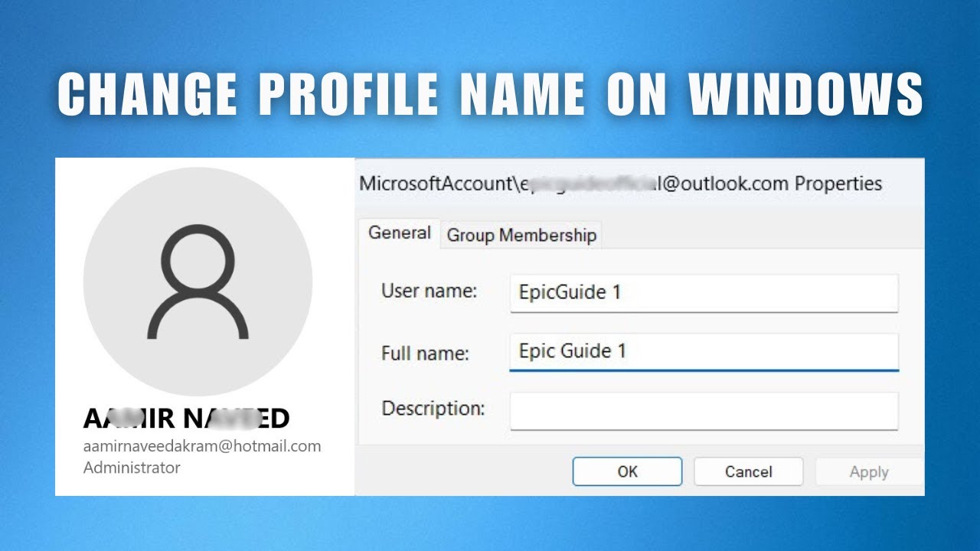Dismiss the dialog with Cancel

pyautogui.click(x=748, y=471)
